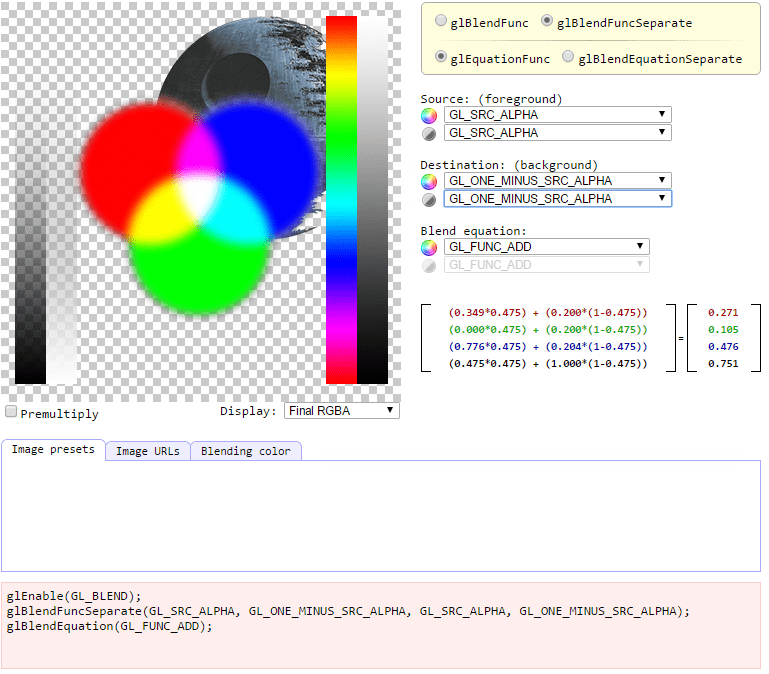Open the Source alpha GL_SRC_ALPHA dropdown
The width and height of the screenshot is (769, 674).
pos(558,133)
